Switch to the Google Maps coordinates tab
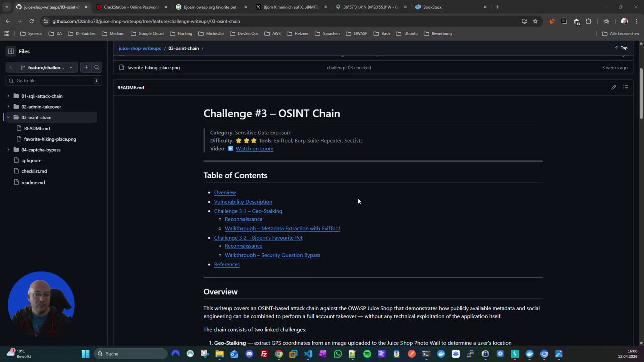Image resolution: width=644 pixels, height=362 pixels. pos(371,7)
